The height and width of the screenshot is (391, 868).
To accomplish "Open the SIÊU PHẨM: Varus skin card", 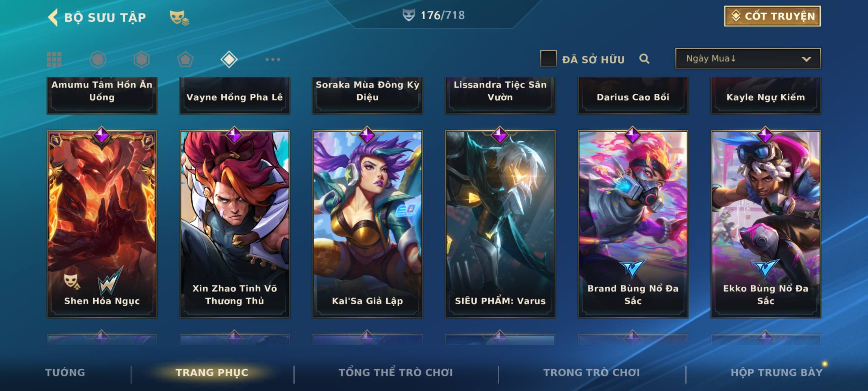I will [500, 224].
